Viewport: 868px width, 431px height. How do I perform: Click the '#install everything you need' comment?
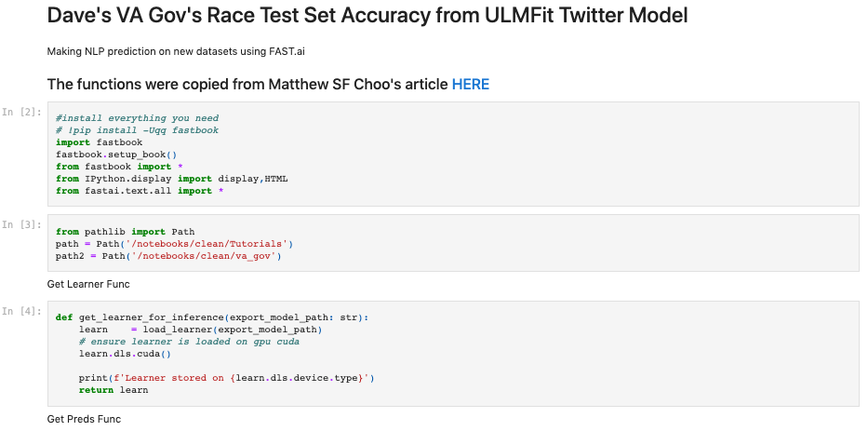(138, 118)
